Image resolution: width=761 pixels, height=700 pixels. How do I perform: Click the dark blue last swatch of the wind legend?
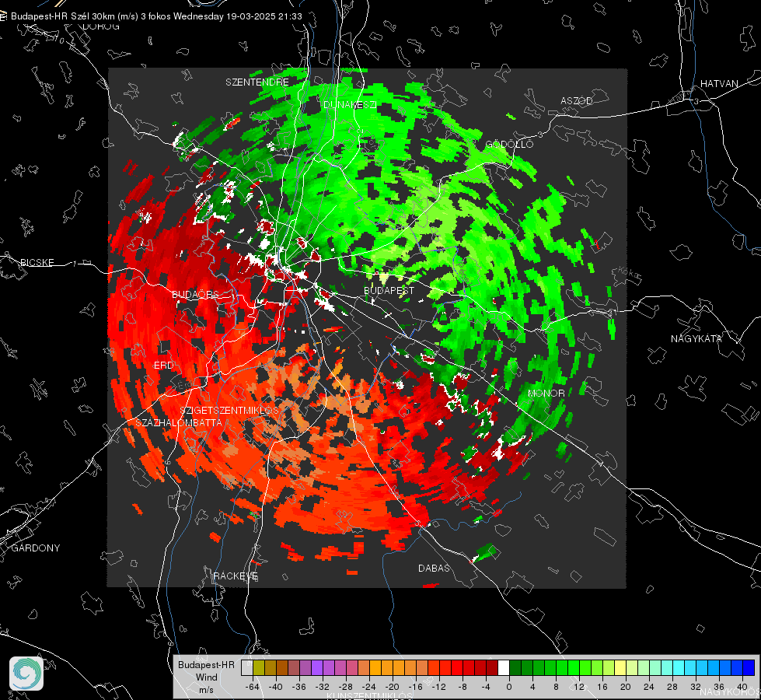(x=749, y=668)
